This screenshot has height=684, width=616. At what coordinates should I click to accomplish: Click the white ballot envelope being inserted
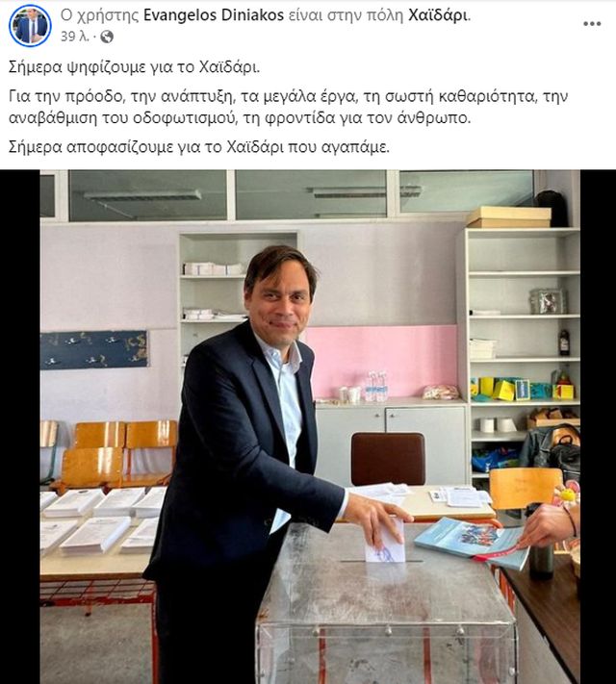385,541
